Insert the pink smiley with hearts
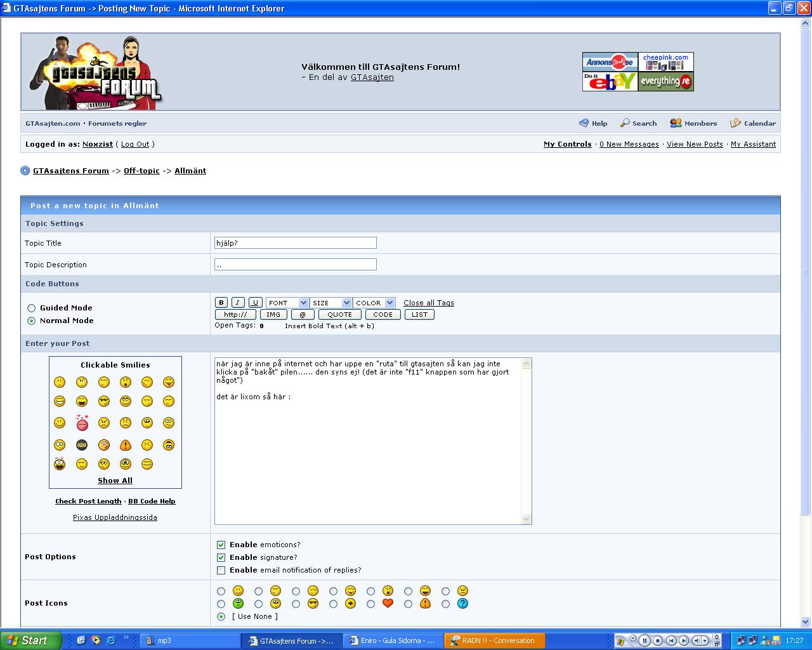Image resolution: width=812 pixels, height=650 pixels. click(x=82, y=422)
